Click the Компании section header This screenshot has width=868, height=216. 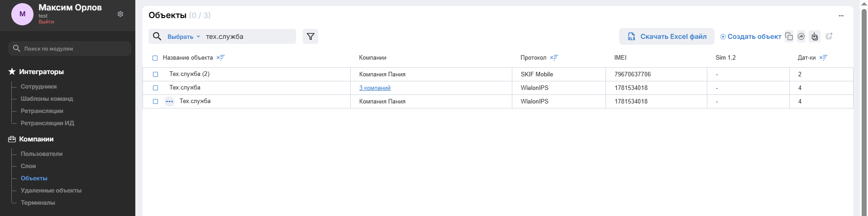coord(36,139)
